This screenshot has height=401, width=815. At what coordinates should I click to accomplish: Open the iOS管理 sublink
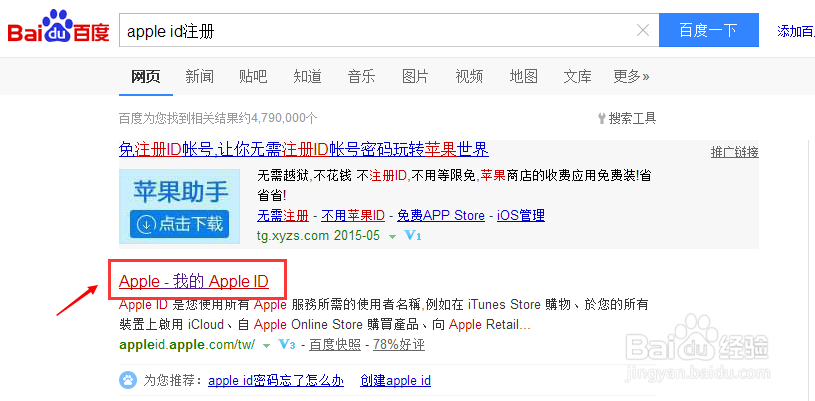point(521,215)
